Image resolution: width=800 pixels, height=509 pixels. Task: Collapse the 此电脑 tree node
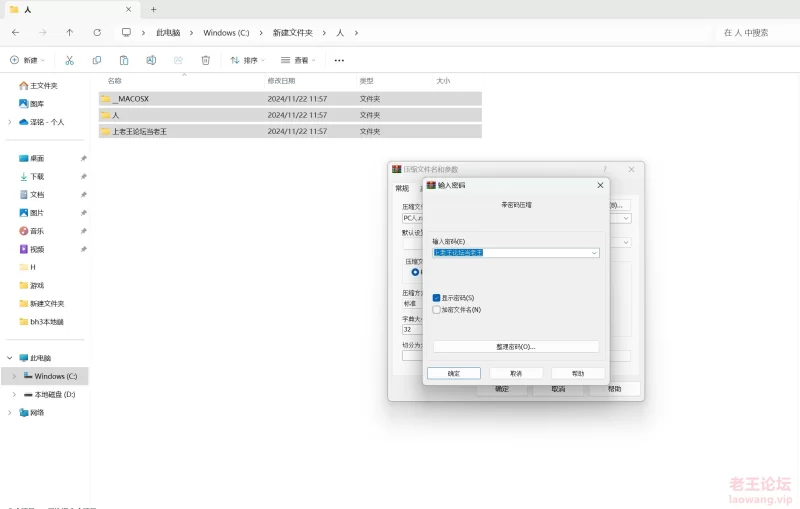10,358
